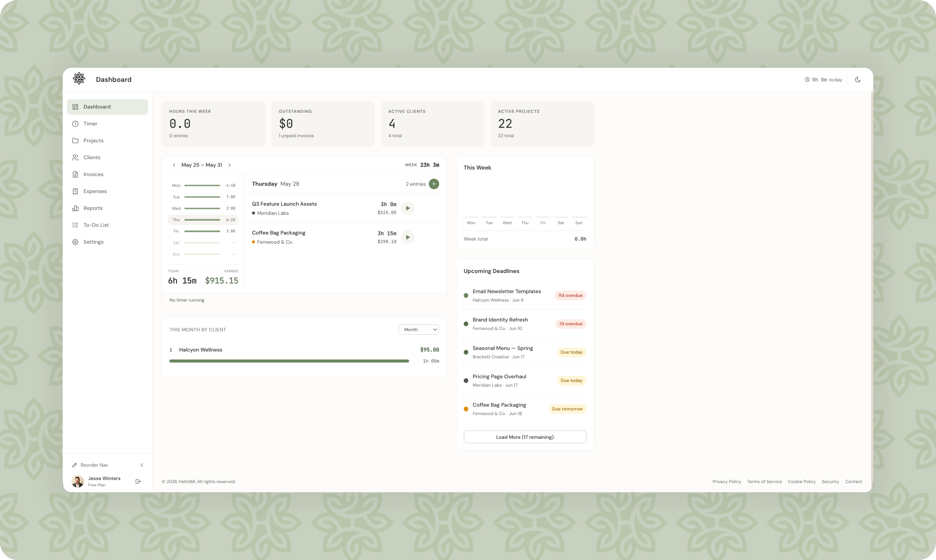Open Dashboard in the sidebar
This screenshot has height=560, width=936.
[108, 107]
